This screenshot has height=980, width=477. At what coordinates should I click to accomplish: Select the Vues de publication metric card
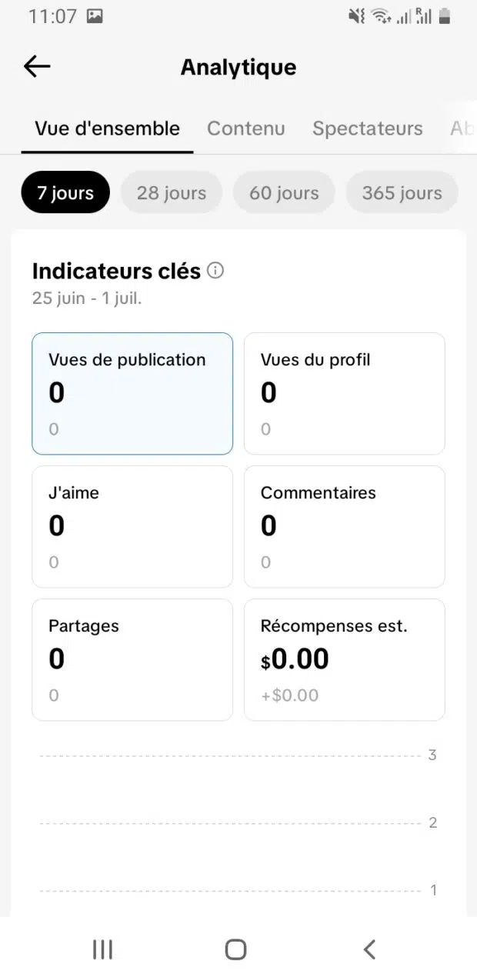coord(132,394)
